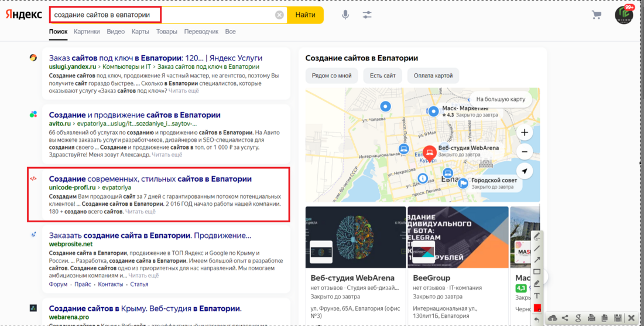Open webarena.pro Создание сайтов в Крыму link
644x326 pixels.
point(145,308)
